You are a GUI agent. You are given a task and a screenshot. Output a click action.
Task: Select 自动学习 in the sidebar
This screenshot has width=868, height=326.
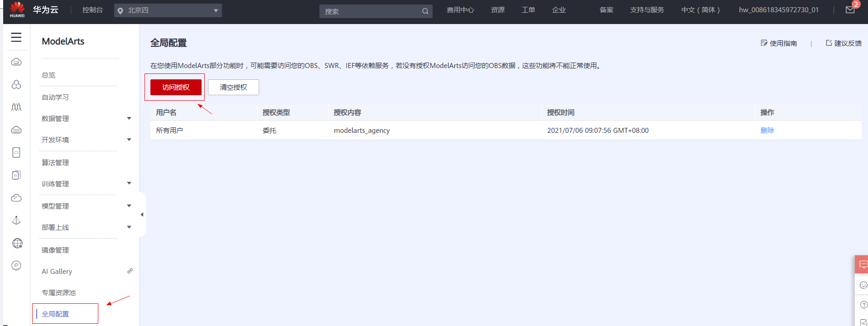[x=55, y=97]
